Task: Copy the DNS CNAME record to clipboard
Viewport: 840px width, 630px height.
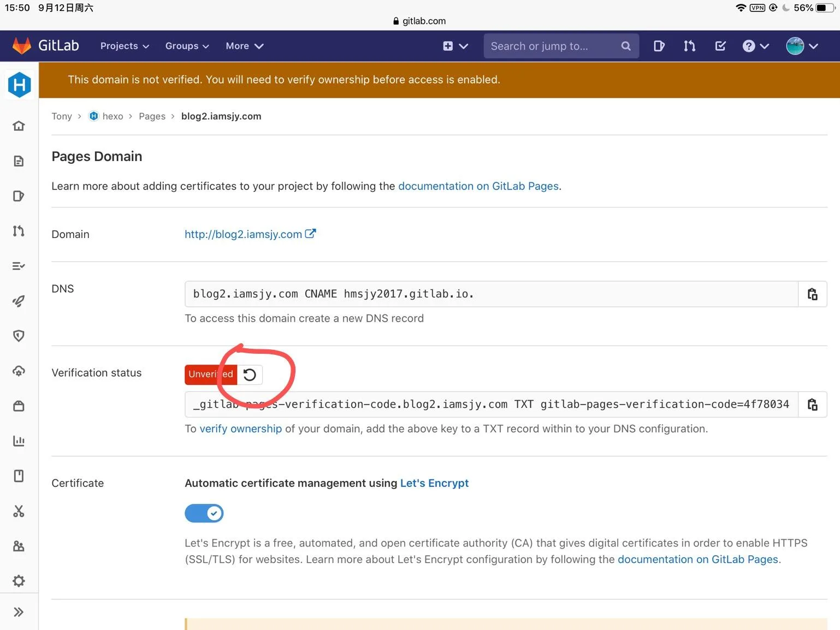Action: coord(812,294)
